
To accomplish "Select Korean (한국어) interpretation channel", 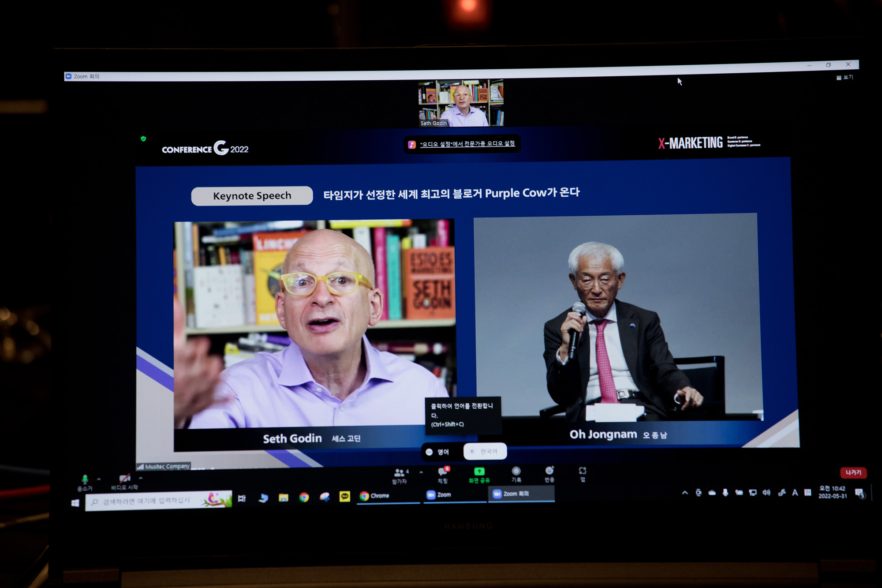I will click(485, 451).
